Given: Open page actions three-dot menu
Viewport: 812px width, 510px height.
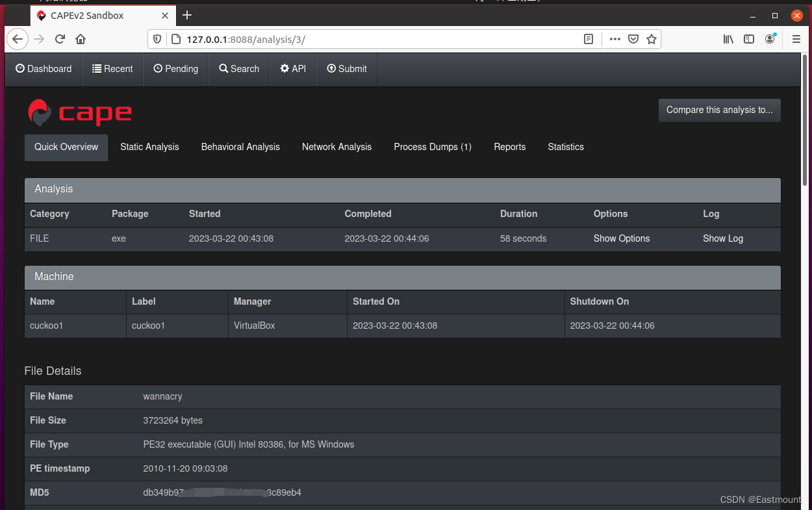Looking at the screenshot, I should click(615, 39).
